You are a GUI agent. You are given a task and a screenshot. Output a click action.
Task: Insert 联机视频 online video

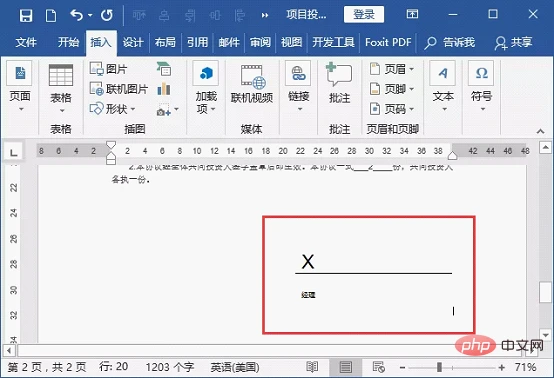pos(252,84)
